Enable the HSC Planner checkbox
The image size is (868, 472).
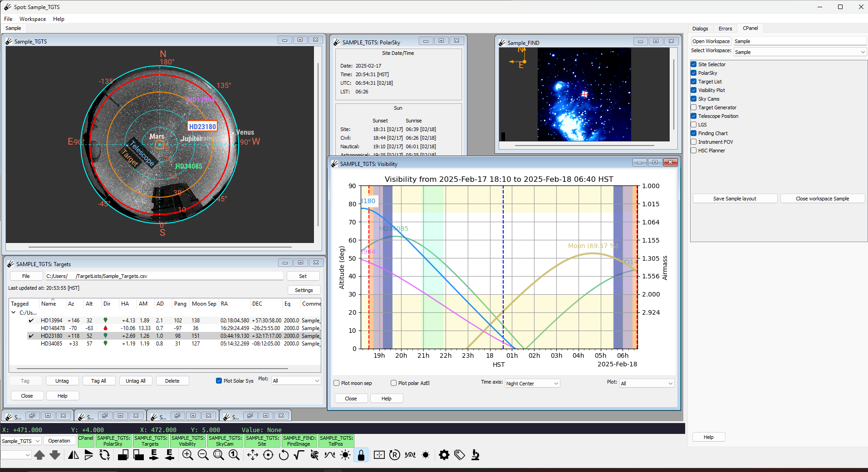pos(694,151)
